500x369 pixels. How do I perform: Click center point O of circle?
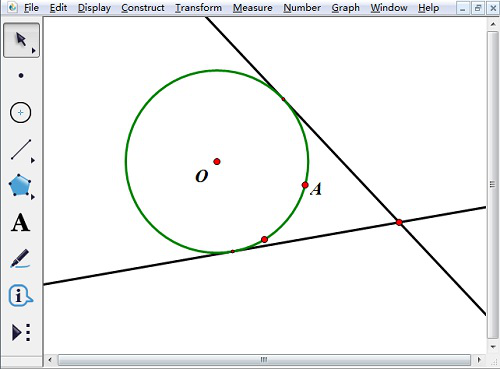(x=217, y=162)
